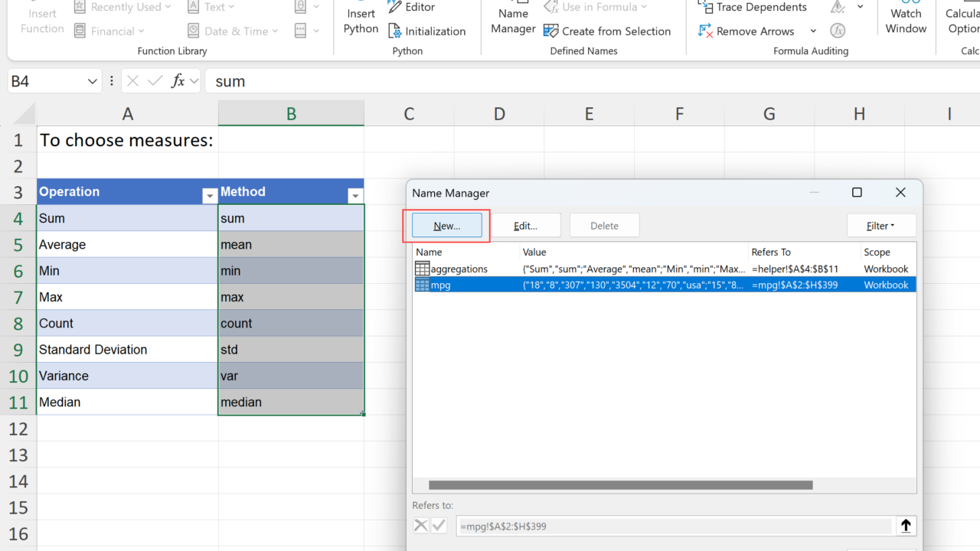Select the aggregations name row
The image size is (980, 551).
459,269
